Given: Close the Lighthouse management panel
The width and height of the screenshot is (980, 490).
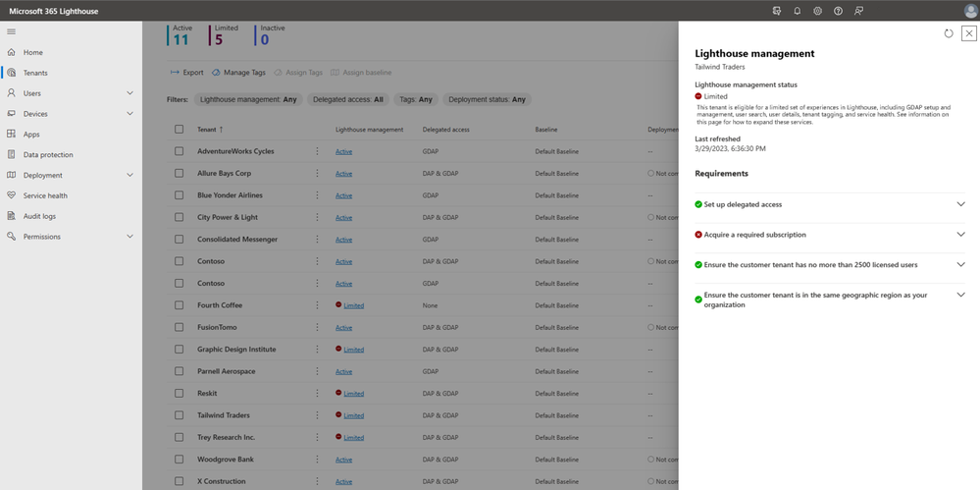Looking at the screenshot, I should point(969,33).
